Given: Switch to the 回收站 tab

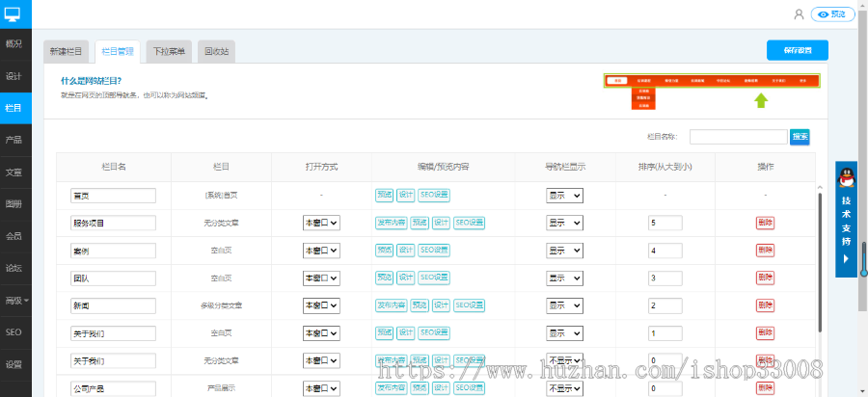Looking at the screenshot, I should (216, 51).
